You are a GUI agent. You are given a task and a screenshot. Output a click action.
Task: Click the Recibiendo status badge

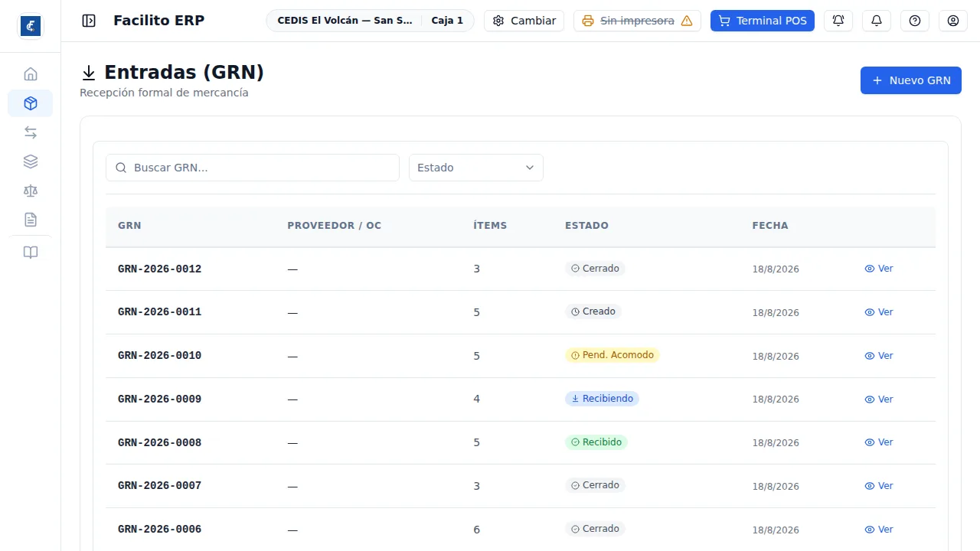602,399
